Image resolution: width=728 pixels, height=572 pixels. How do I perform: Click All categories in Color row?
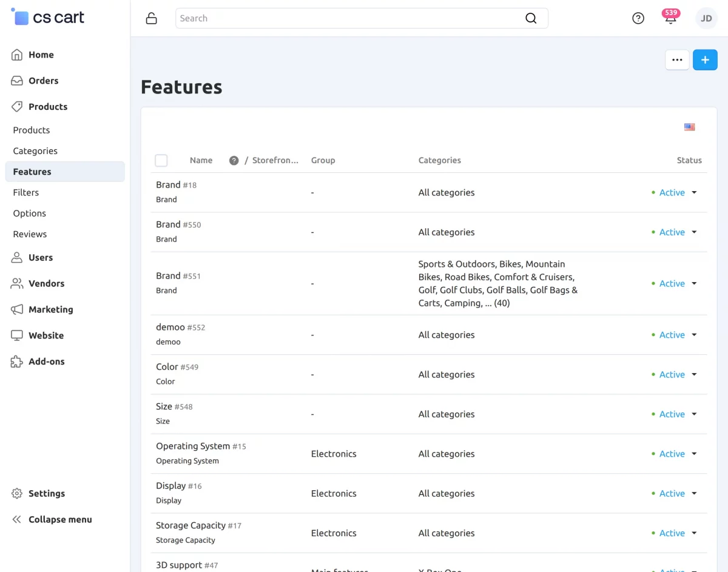pos(447,375)
